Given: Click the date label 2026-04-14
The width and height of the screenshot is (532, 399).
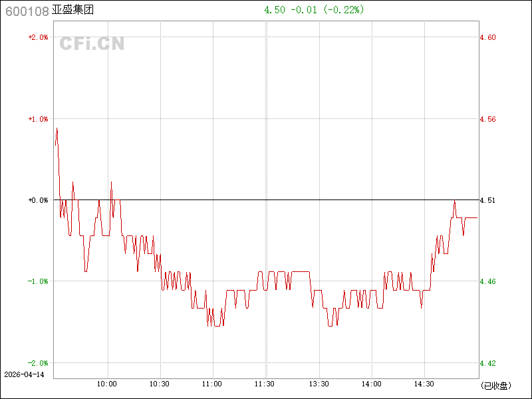Looking at the screenshot, I should click(24, 374).
